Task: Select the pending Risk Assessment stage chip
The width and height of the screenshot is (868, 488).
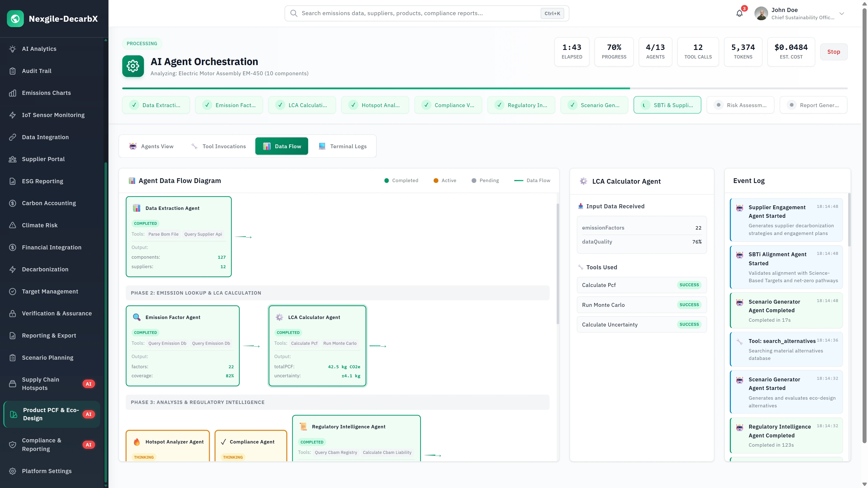Action: pyautogui.click(x=740, y=105)
